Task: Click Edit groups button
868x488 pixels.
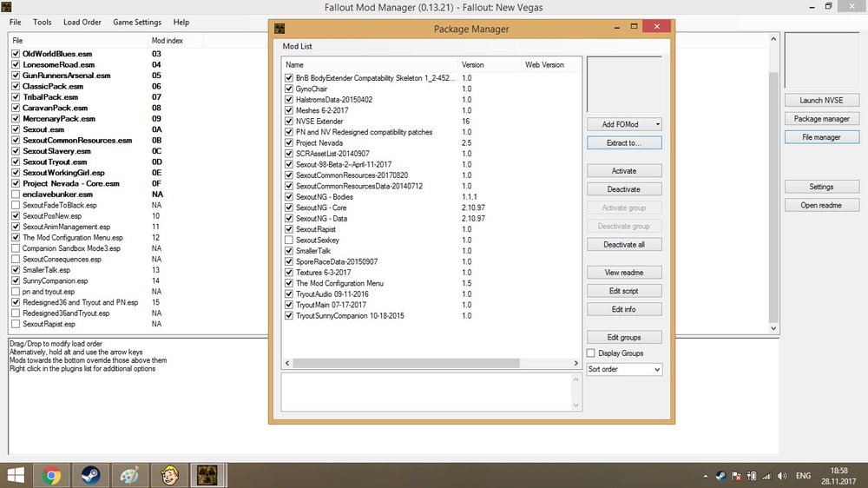Action: coord(624,337)
